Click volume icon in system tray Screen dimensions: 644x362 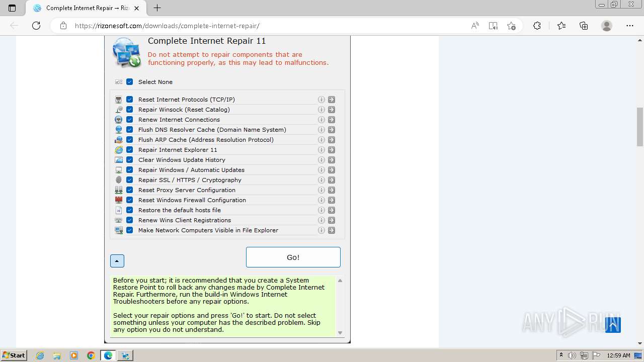click(x=572, y=355)
